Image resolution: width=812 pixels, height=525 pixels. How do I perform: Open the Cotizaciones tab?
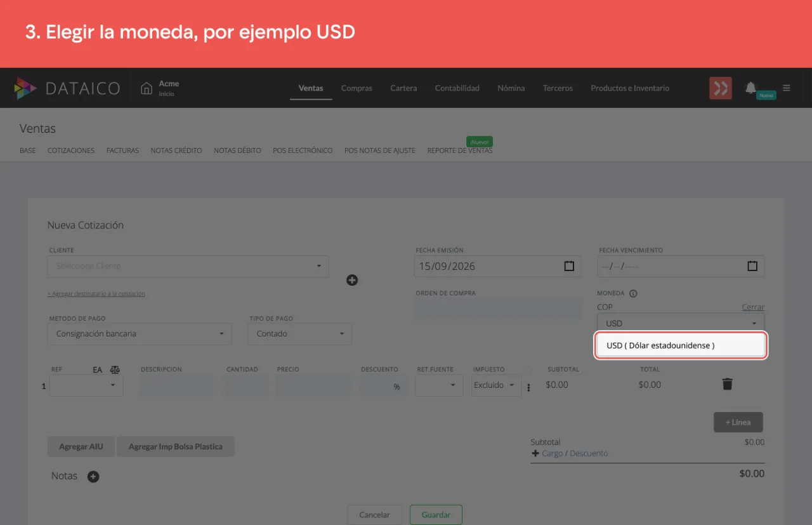71,150
